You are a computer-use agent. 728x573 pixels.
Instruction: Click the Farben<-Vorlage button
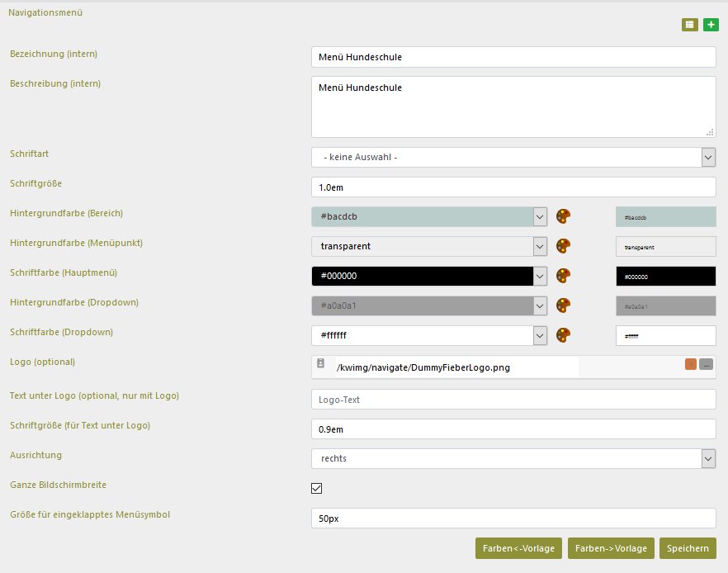click(518, 548)
